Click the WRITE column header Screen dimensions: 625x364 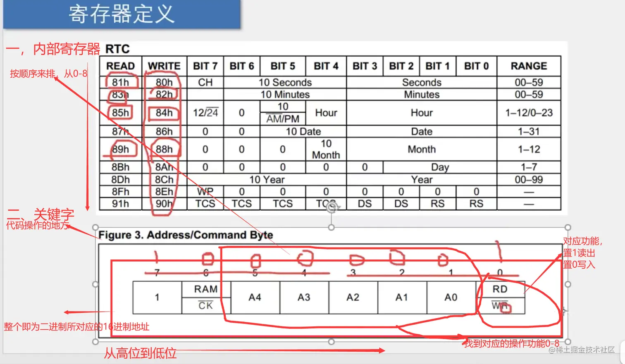point(164,66)
